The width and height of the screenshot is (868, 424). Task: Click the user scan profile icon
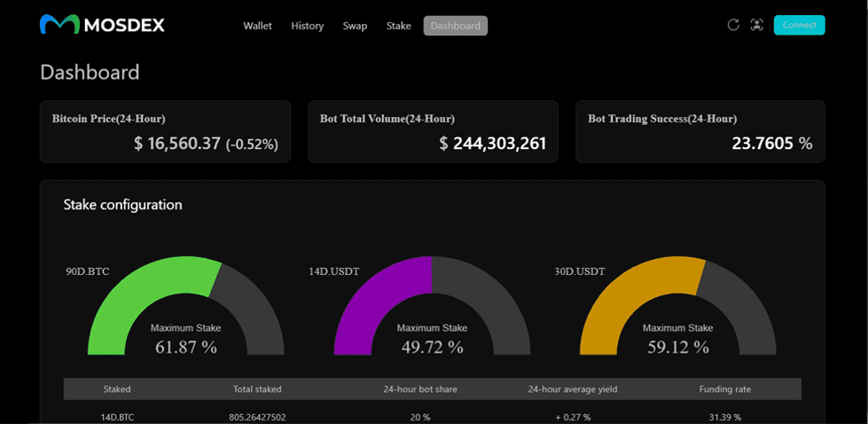[756, 25]
